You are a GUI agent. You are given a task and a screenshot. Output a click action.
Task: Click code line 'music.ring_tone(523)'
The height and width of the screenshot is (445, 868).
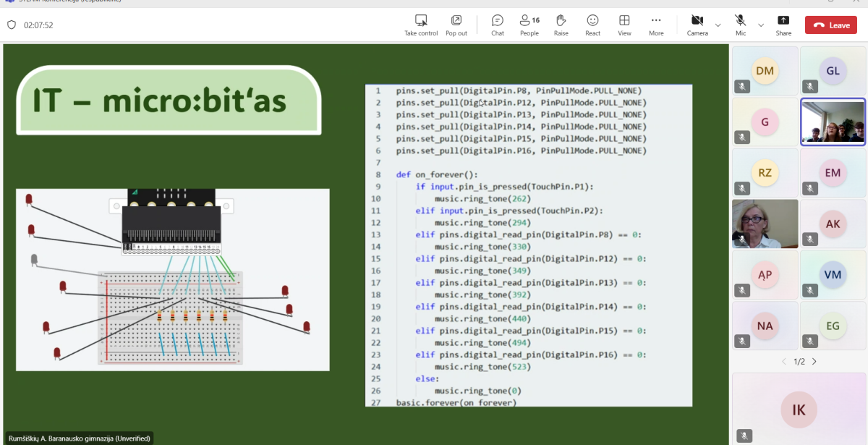tap(482, 367)
